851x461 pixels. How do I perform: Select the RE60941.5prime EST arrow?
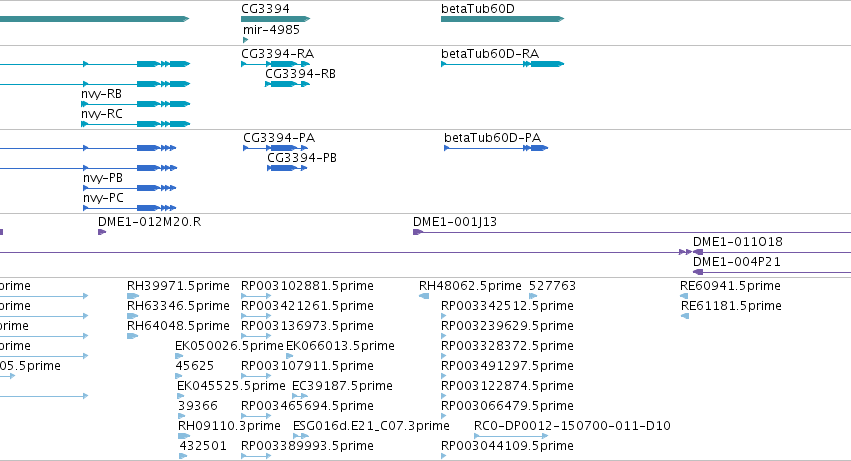click(x=684, y=296)
